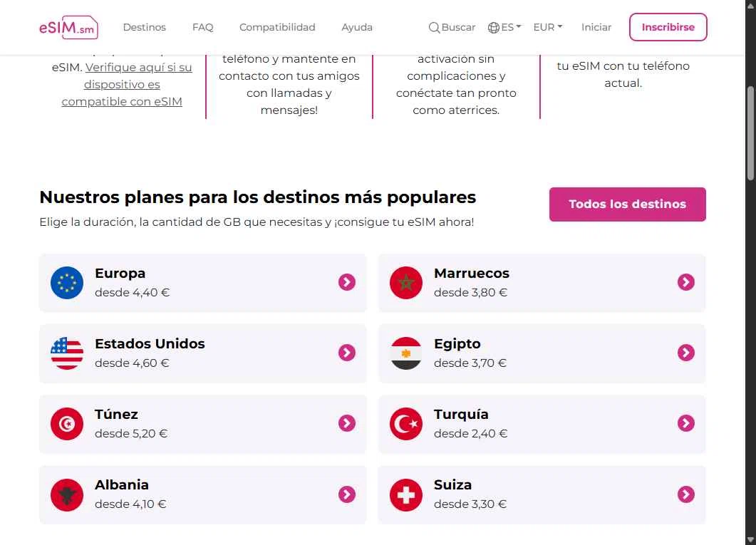The image size is (756, 545).
Task: Click the eSIM.sm logo
Action: (68, 27)
